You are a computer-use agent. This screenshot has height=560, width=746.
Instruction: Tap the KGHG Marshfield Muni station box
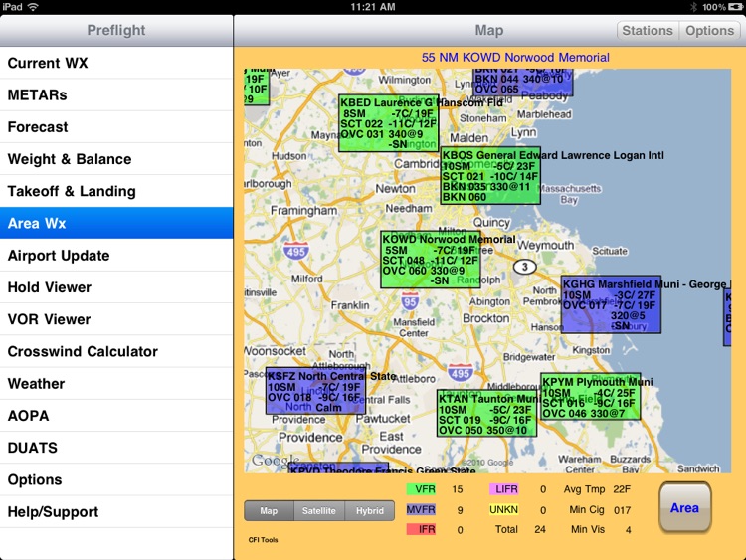pos(611,304)
